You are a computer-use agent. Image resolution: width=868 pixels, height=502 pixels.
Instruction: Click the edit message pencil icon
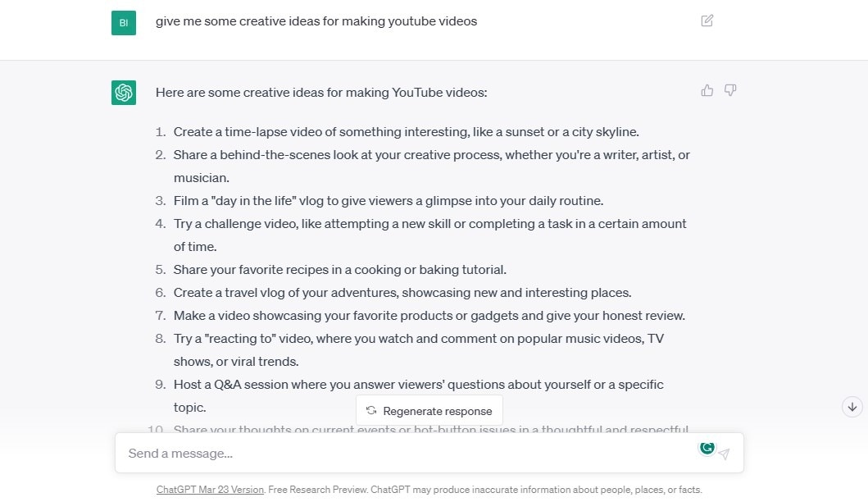tap(707, 21)
